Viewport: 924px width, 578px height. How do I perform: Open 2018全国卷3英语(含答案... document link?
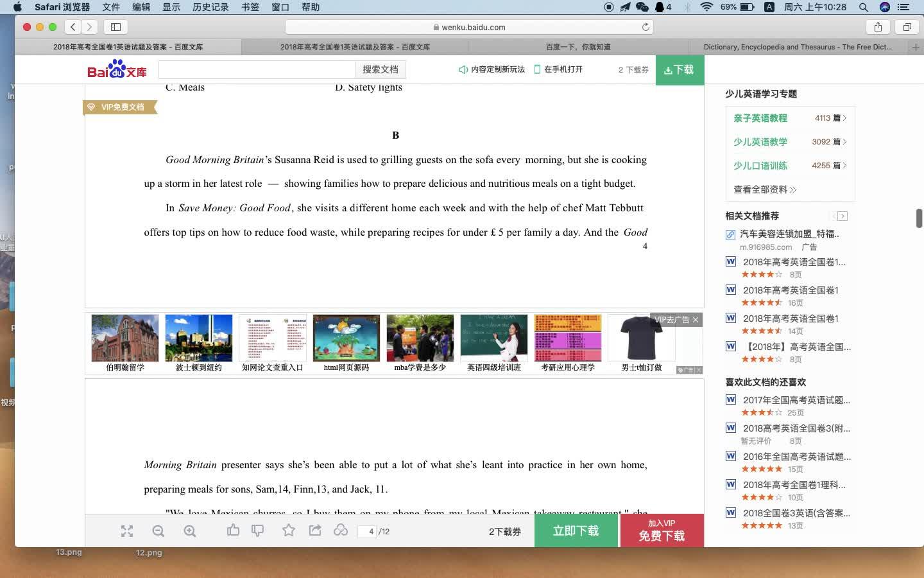click(x=796, y=513)
